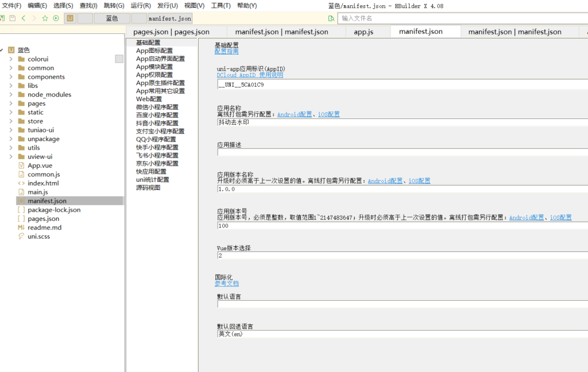Open the 发行(U) menu

pos(167,6)
